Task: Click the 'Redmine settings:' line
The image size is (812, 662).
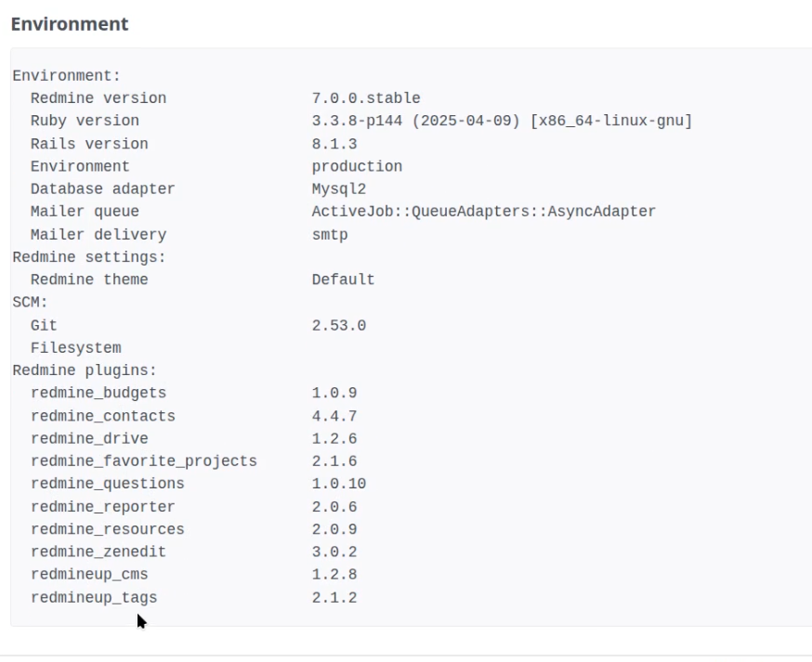Action: [x=89, y=257]
